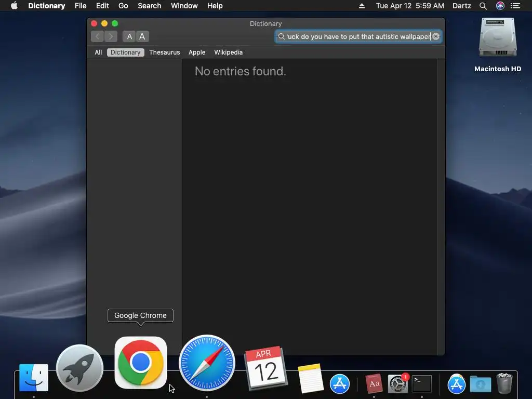Clear the Dictionary search field

coord(436,36)
